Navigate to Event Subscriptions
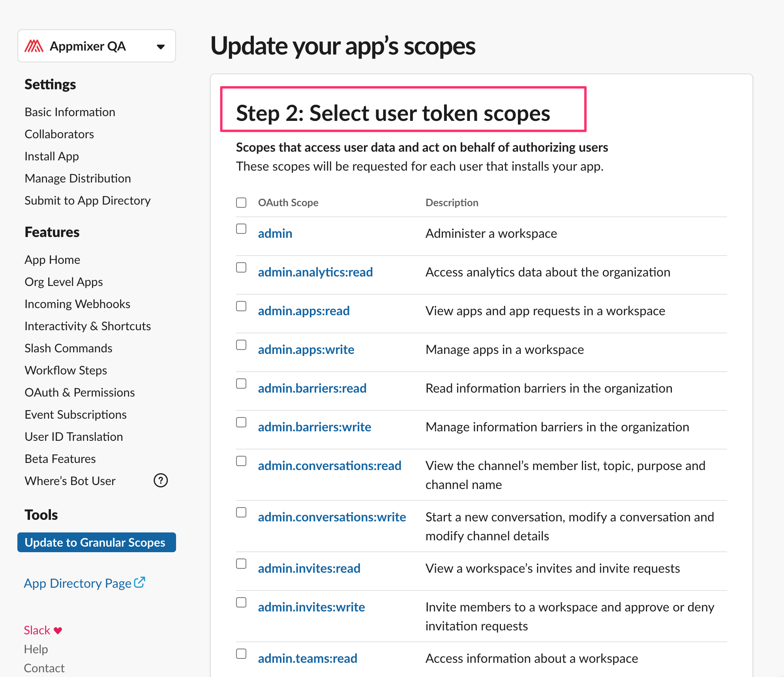The width and height of the screenshot is (784, 677). click(76, 415)
